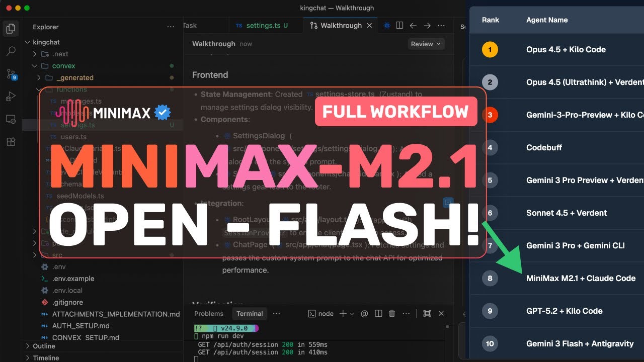Open the .gitignore file
644x362 pixels.
click(x=67, y=302)
